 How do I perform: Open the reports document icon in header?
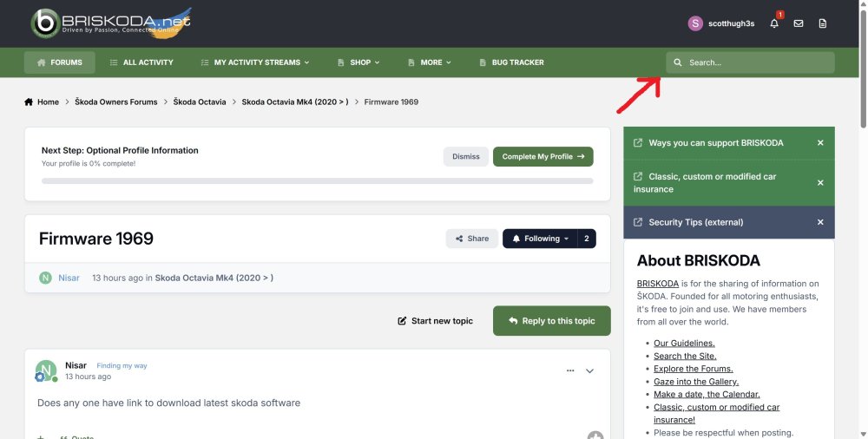[x=823, y=23]
